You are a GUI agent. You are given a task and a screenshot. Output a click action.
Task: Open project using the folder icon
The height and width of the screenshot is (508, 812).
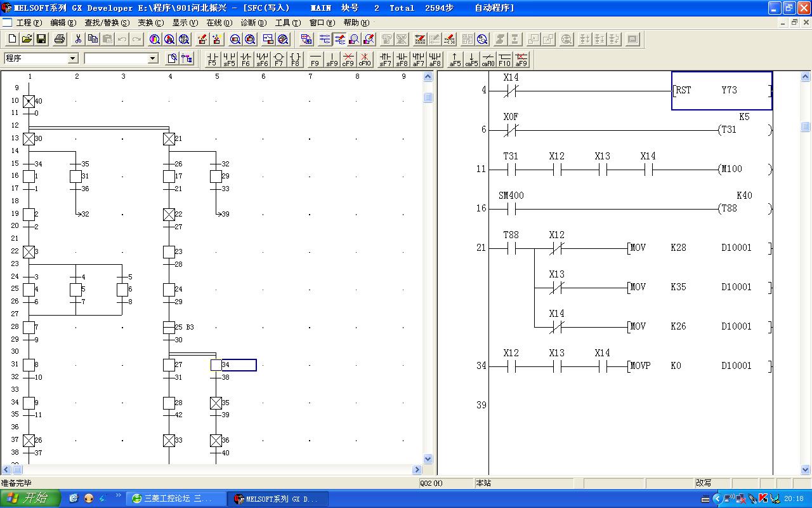click(27, 39)
